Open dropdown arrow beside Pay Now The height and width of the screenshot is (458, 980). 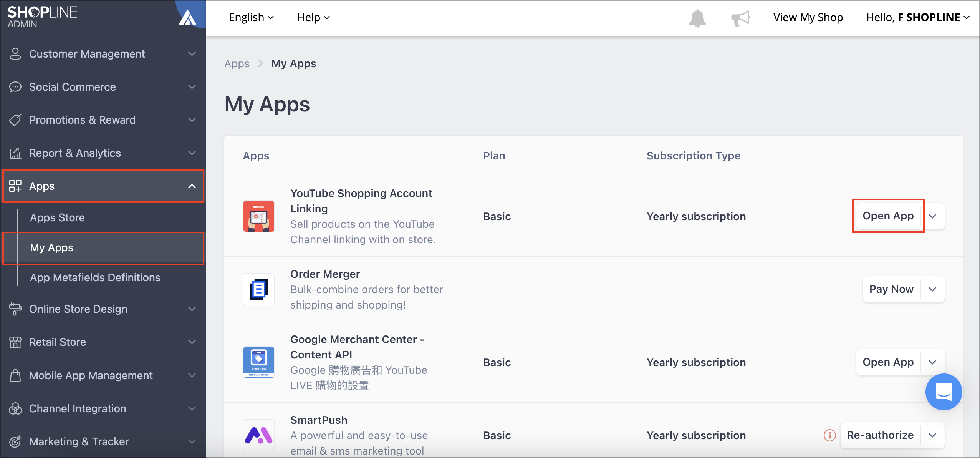click(x=932, y=289)
